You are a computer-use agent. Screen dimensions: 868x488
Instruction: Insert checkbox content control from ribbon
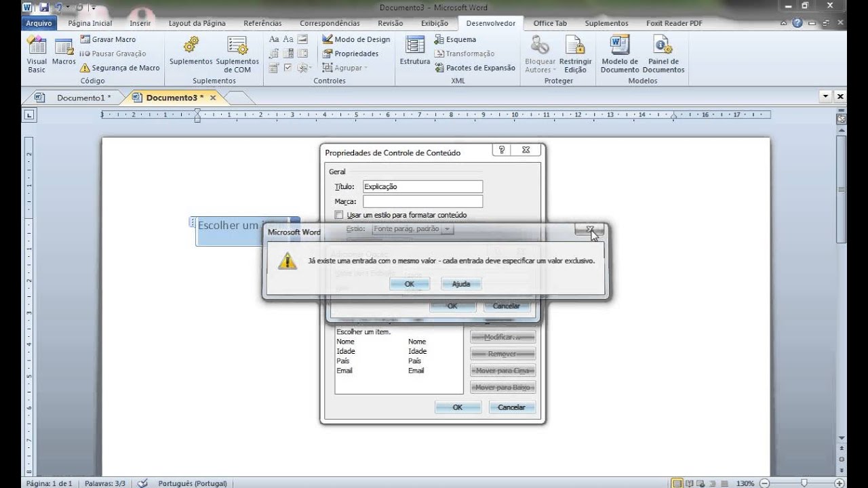288,68
